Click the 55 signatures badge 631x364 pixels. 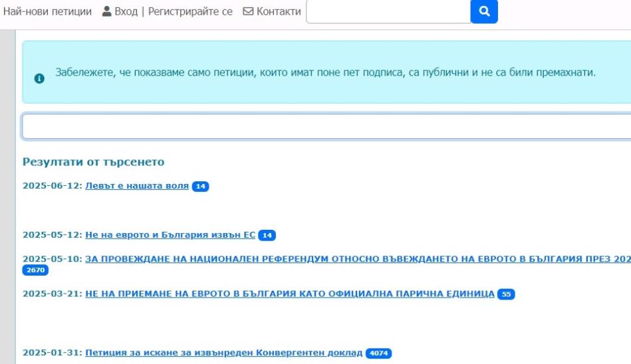coord(506,294)
